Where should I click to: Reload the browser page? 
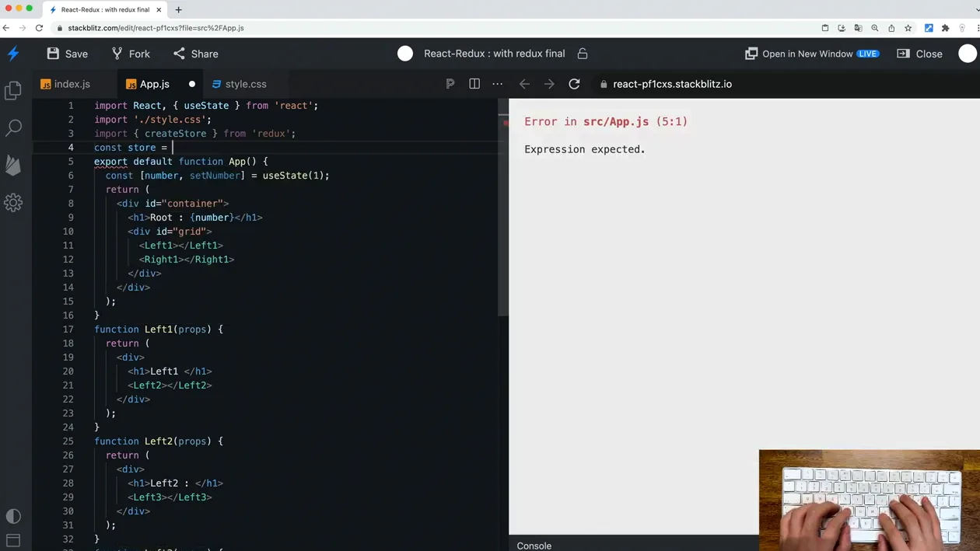point(39,28)
